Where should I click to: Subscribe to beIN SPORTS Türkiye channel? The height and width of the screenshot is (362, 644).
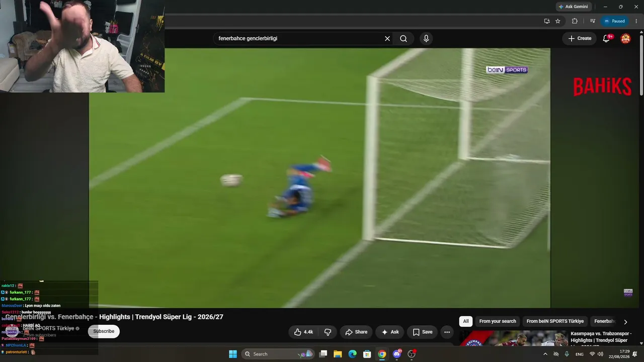(x=104, y=331)
